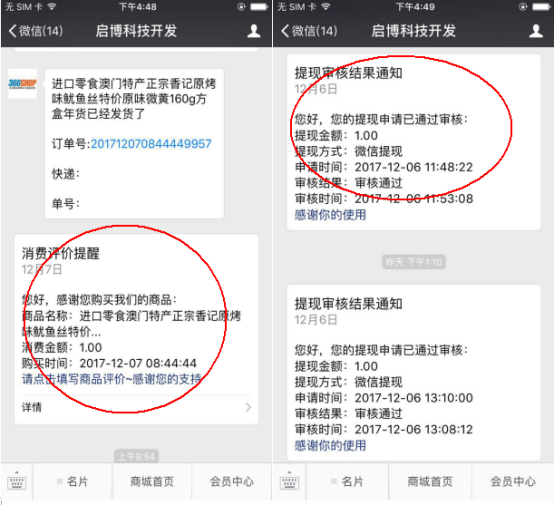Open order number 201712070844449957 link

point(151,144)
